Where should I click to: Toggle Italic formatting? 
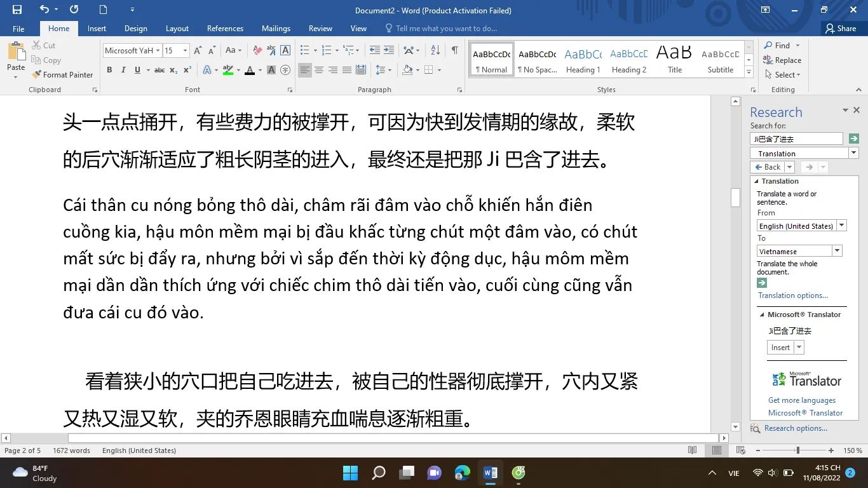coord(123,70)
